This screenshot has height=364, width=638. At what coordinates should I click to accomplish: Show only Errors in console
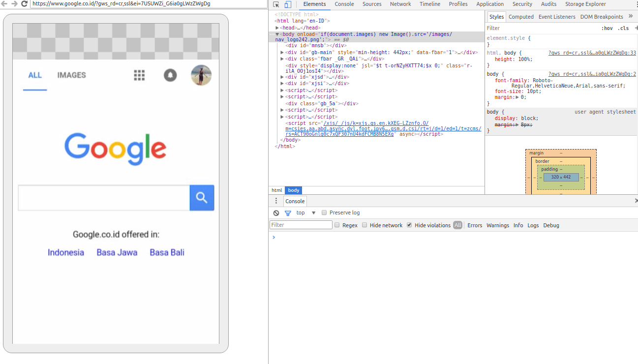[x=475, y=225]
